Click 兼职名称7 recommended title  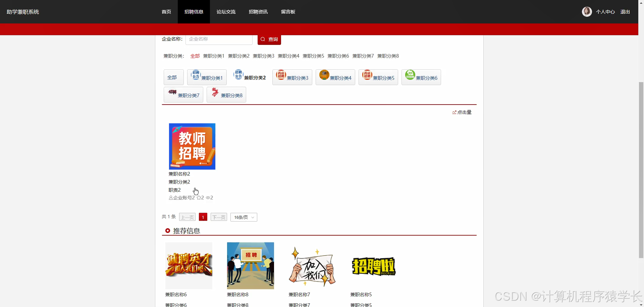[x=299, y=295]
